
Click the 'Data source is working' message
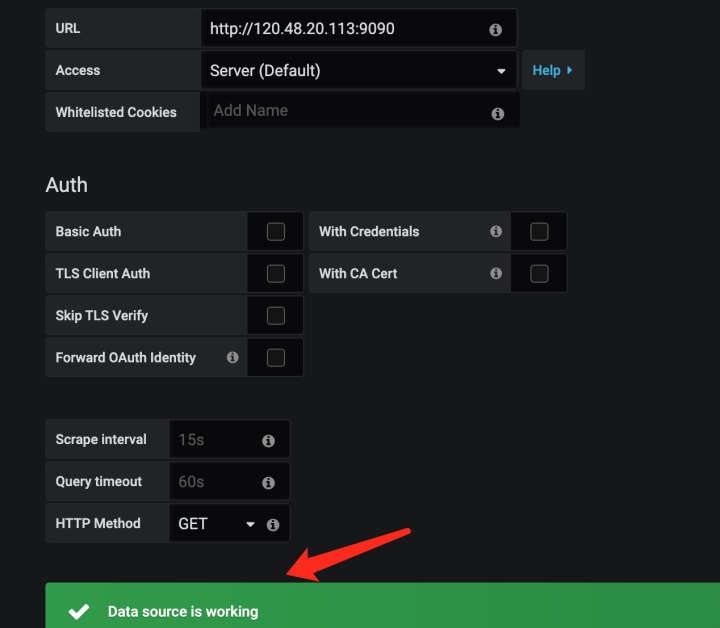(x=183, y=611)
